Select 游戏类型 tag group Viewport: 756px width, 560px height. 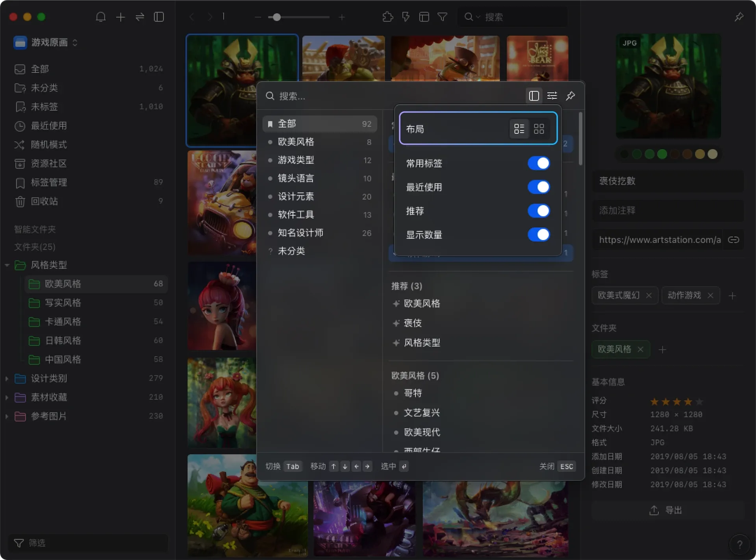320,160
